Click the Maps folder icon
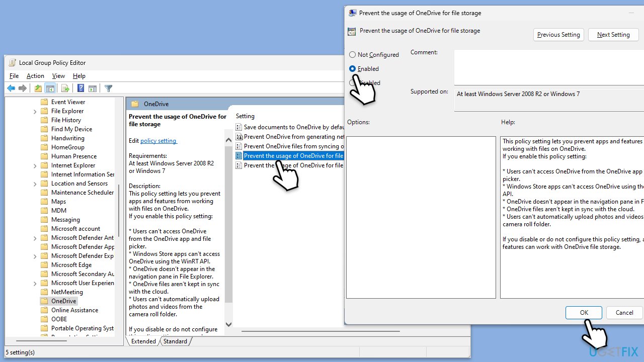644x362 pixels. click(44, 202)
